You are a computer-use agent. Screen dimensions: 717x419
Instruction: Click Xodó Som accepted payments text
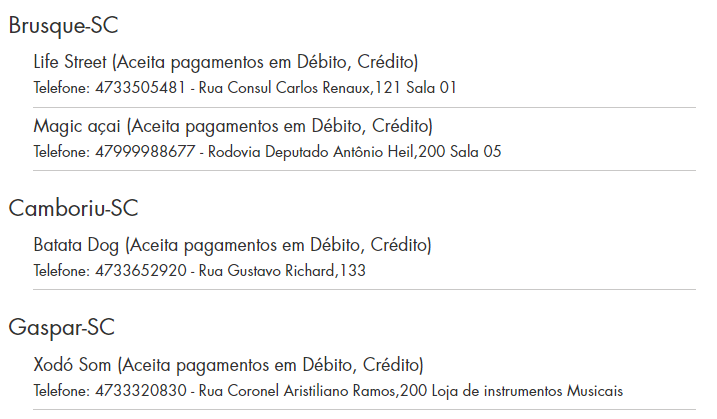pyautogui.click(x=270, y=365)
